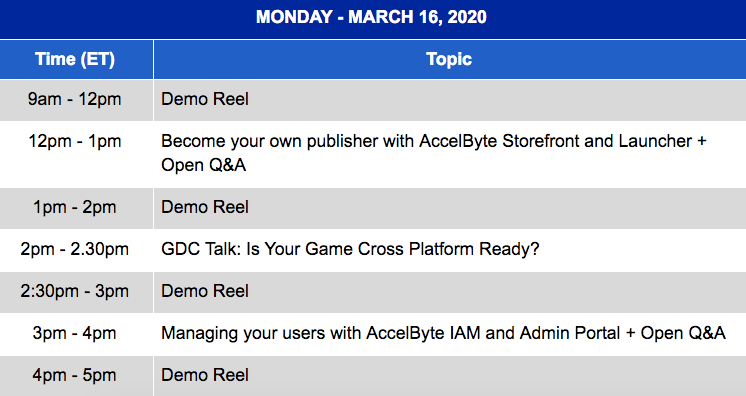Open Managing your users with AccelByte IAM session
This screenshot has width=746, height=396.
tap(443, 333)
